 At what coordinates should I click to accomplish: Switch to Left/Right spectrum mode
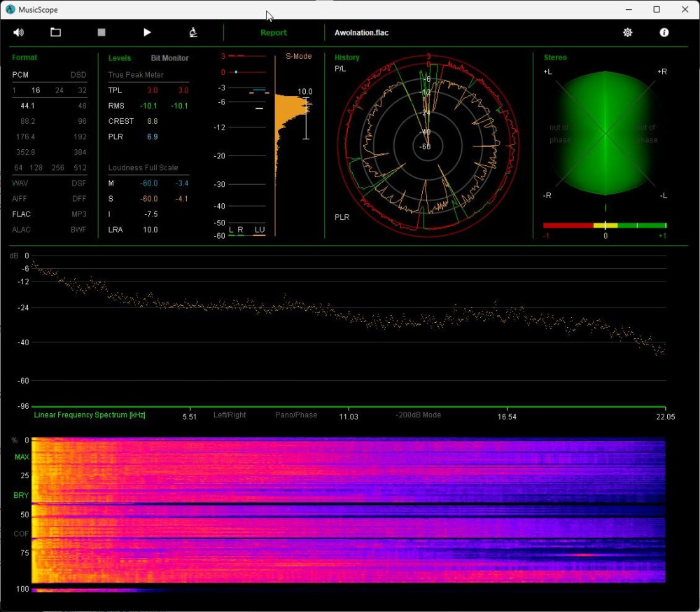230,415
